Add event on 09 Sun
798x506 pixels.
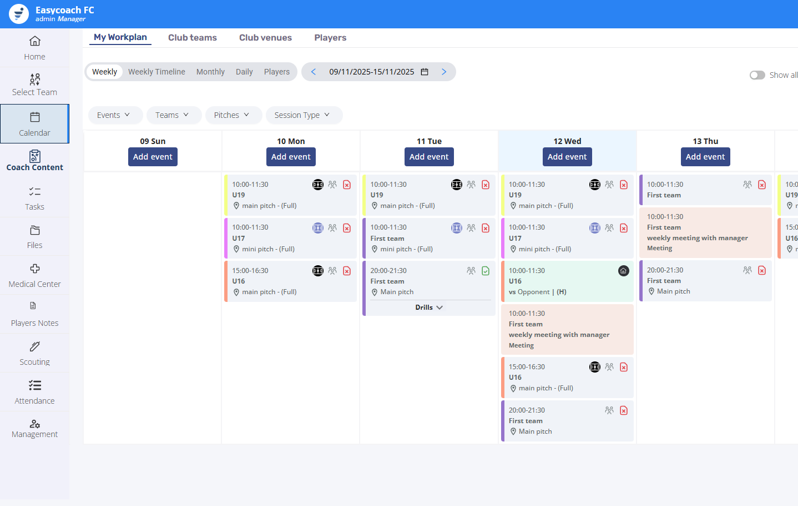(153, 157)
